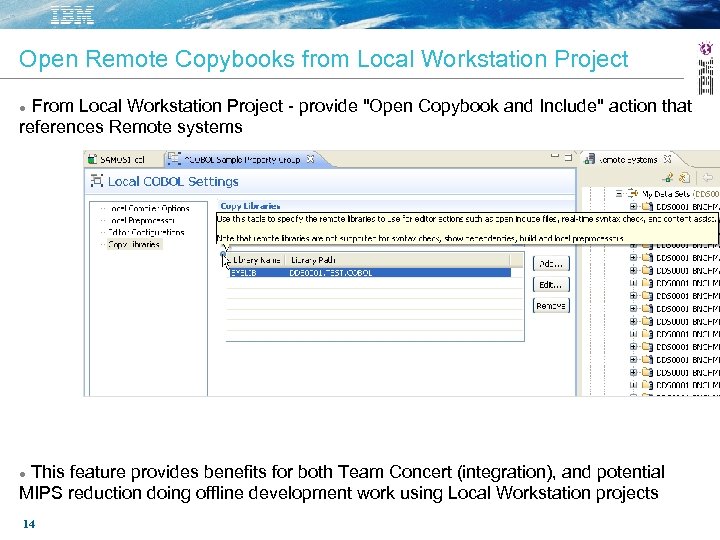
Task: Click the Local COBOL Settings header icon
Action: (96, 180)
